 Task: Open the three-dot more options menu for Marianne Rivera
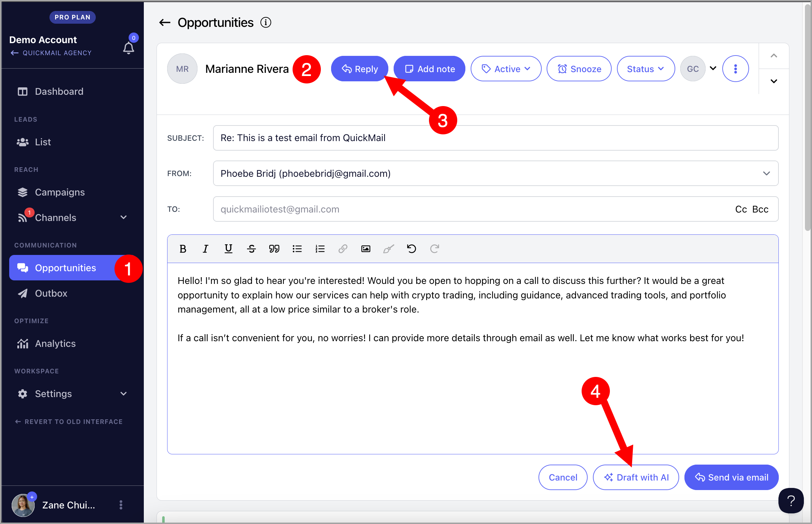coord(736,69)
